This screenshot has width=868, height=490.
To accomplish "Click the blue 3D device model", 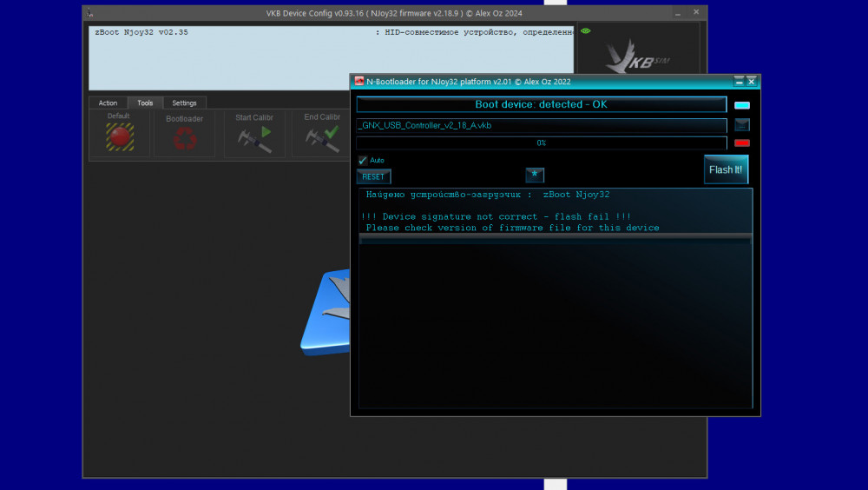I will coord(325,312).
